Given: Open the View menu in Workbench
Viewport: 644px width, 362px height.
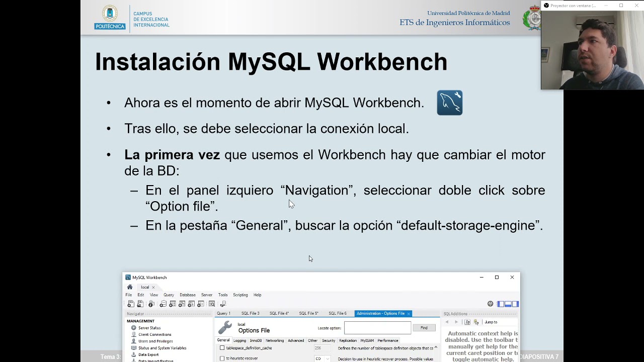Looking at the screenshot, I should tap(154, 295).
